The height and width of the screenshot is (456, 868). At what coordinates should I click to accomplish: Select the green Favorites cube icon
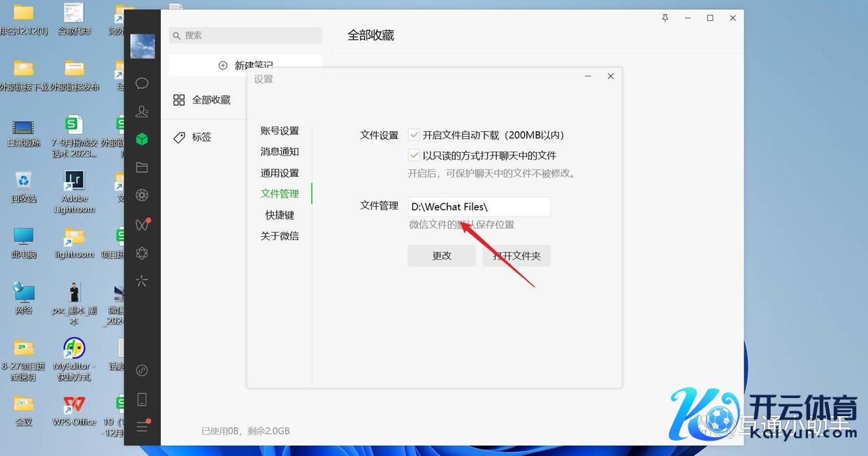[x=142, y=139]
